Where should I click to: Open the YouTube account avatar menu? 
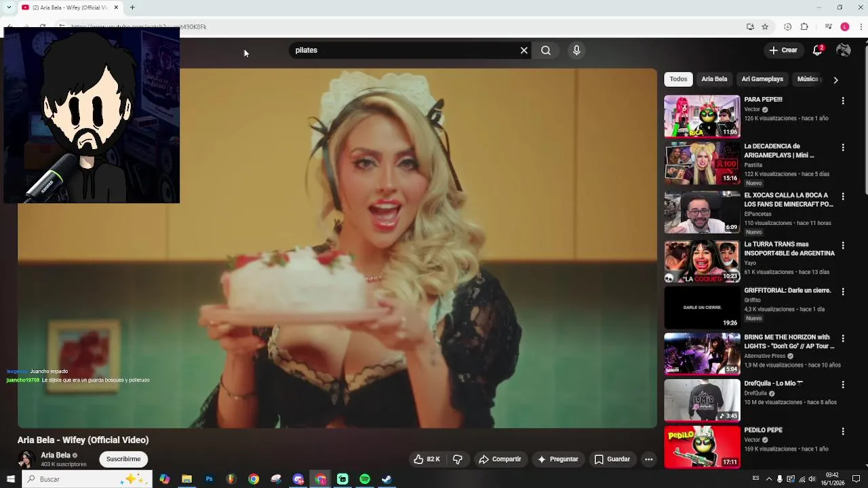point(844,50)
